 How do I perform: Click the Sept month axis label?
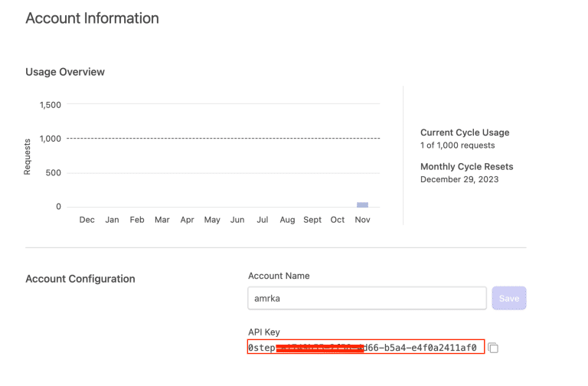[312, 220]
